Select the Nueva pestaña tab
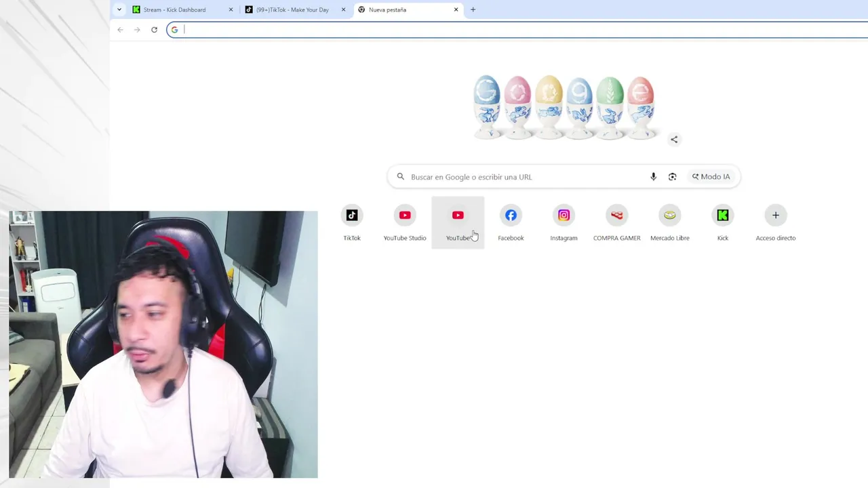 pos(407,9)
